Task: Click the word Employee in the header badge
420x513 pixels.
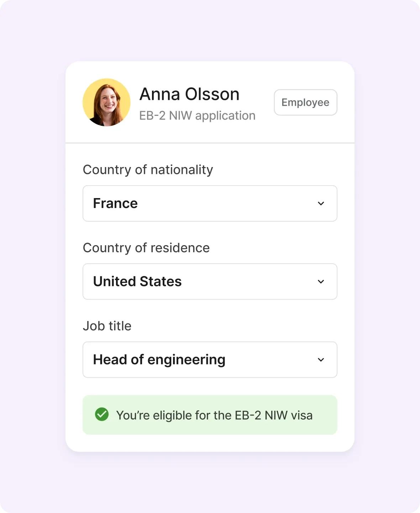Action: point(305,103)
